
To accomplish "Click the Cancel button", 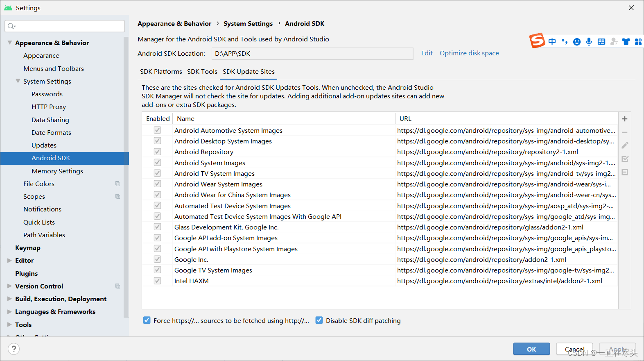I will pyautogui.click(x=574, y=349).
